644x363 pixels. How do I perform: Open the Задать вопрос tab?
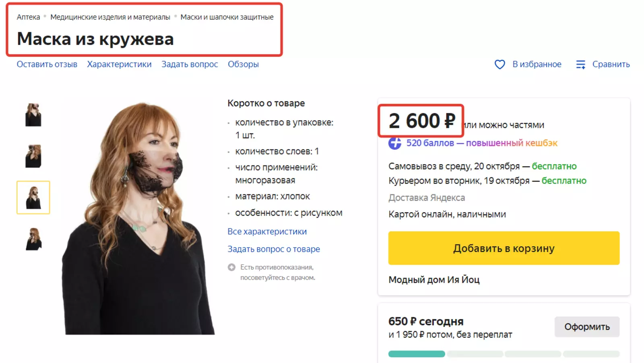pyautogui.click(x=190, y=64)
